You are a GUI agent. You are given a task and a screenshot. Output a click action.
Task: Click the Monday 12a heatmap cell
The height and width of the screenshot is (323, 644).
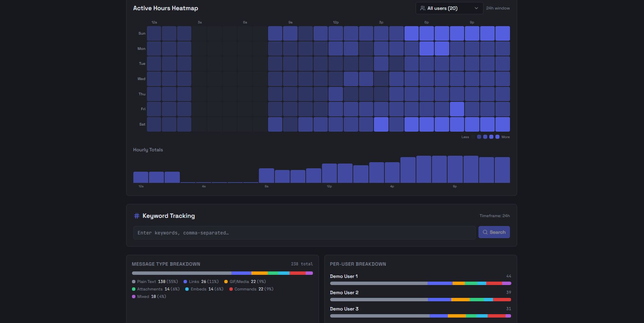pyautogui.click(x=154, y=49)
